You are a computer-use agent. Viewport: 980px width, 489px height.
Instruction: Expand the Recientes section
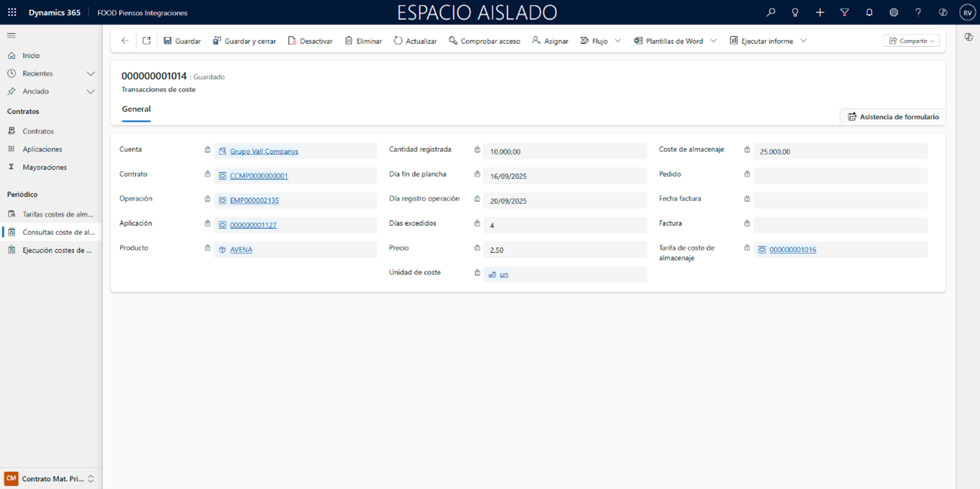pyautogui.click(x=91, y=74)
